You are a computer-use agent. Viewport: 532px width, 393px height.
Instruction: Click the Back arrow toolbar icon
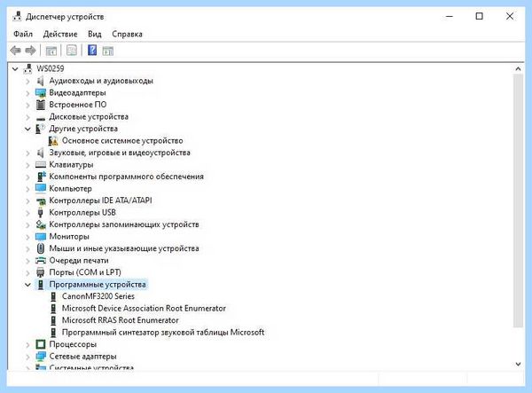(x=16, y=51)
